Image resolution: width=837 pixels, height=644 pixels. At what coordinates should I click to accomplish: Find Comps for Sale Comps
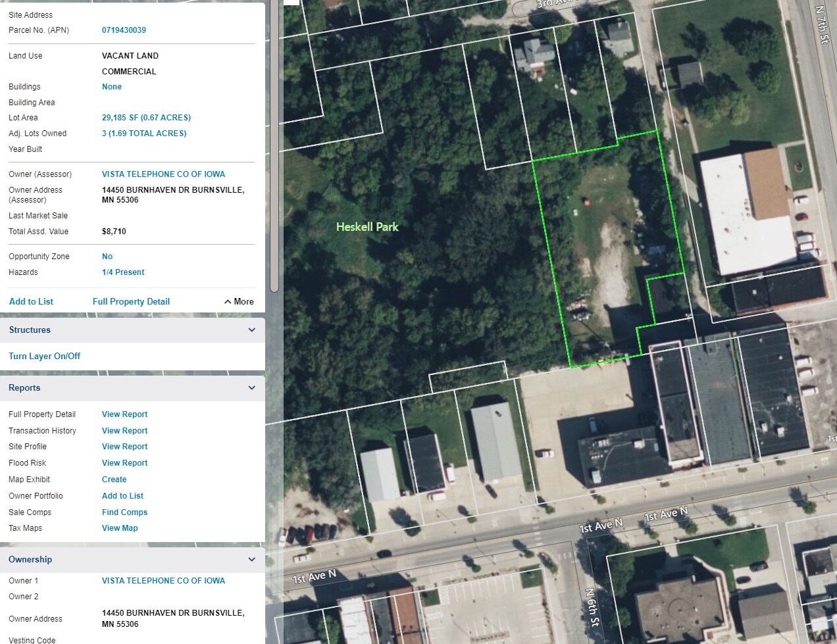tap(124, 512)
